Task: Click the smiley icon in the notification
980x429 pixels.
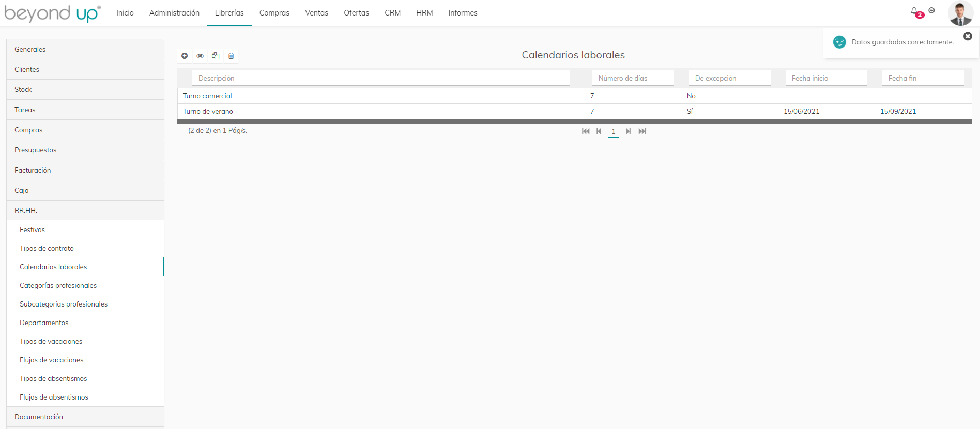Action: click(x=839, y=42)
